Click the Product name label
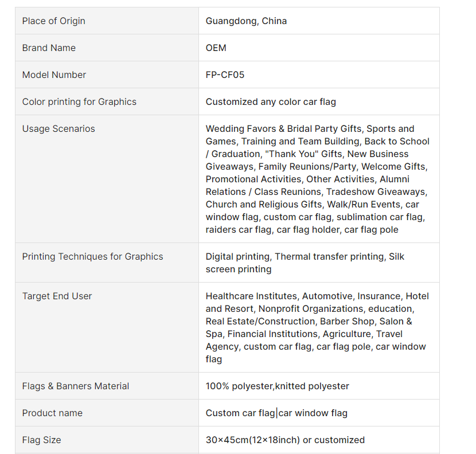The width and height of the screenshot is (476, 454). coord(52,413)
